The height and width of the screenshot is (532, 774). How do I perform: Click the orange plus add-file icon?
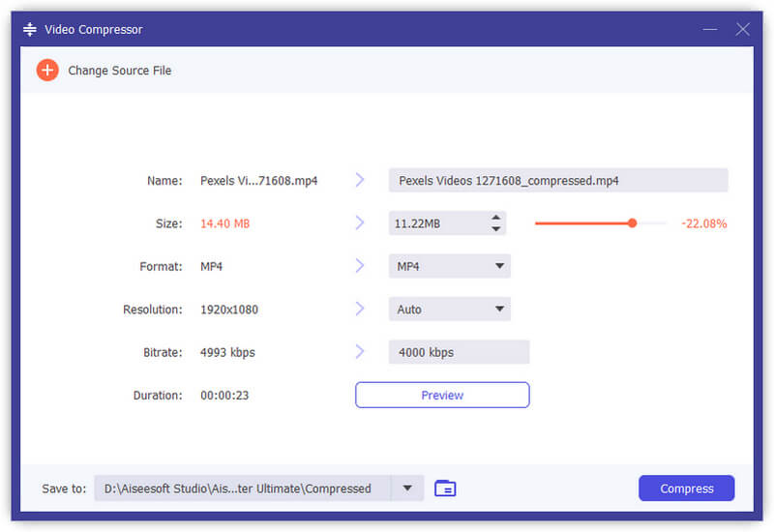[47, 70]
